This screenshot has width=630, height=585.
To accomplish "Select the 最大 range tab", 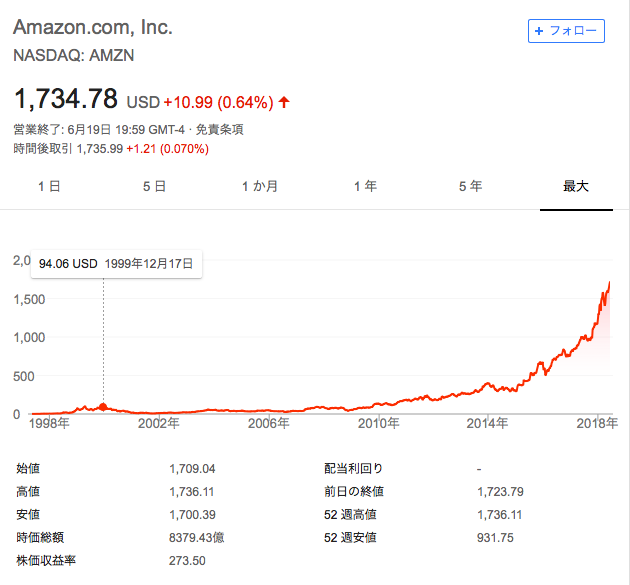I will point(576,186).
